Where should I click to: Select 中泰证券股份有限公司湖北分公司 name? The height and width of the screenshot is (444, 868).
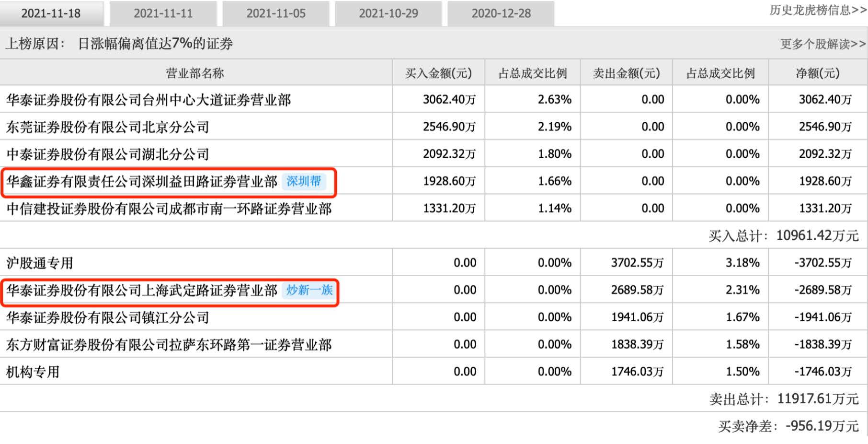click(108, 154)
